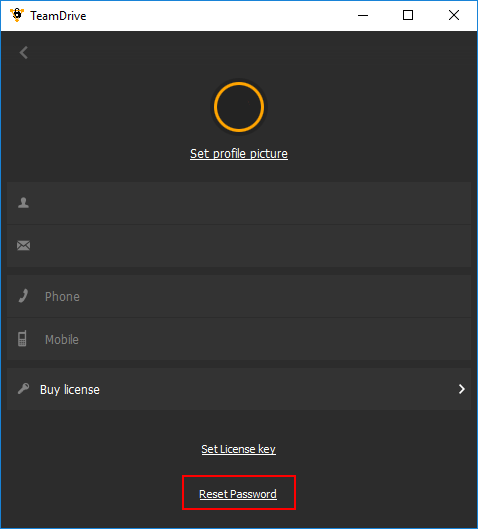Focus the email address input field
Image resolution: width=478 pixels, height=529 pixels.
coord(239,246)
